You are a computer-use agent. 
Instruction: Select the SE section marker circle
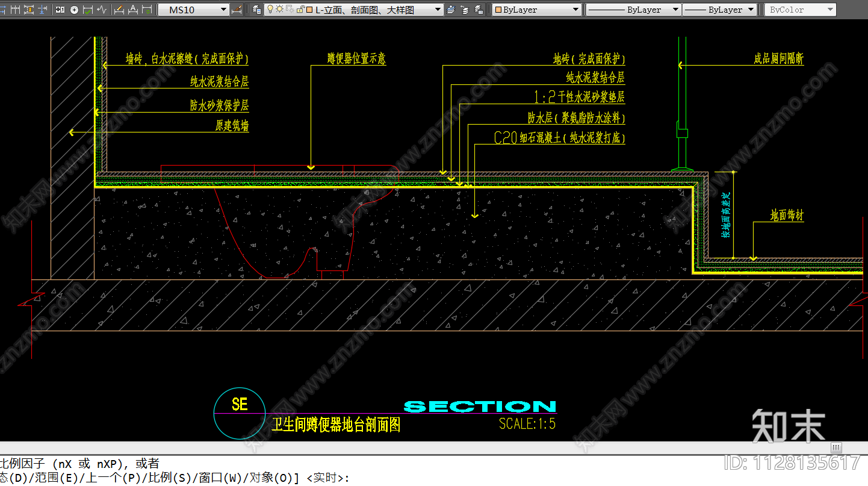click(240, 413)
